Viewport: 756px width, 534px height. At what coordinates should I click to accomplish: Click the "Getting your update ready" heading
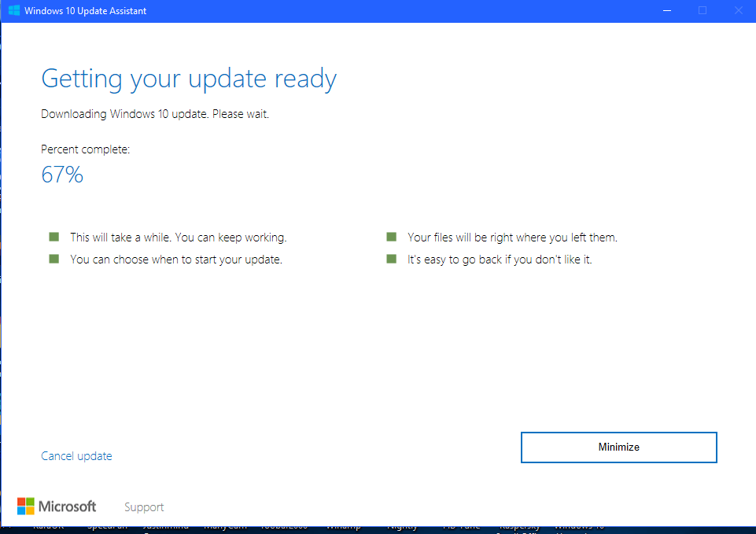(189, 79)
